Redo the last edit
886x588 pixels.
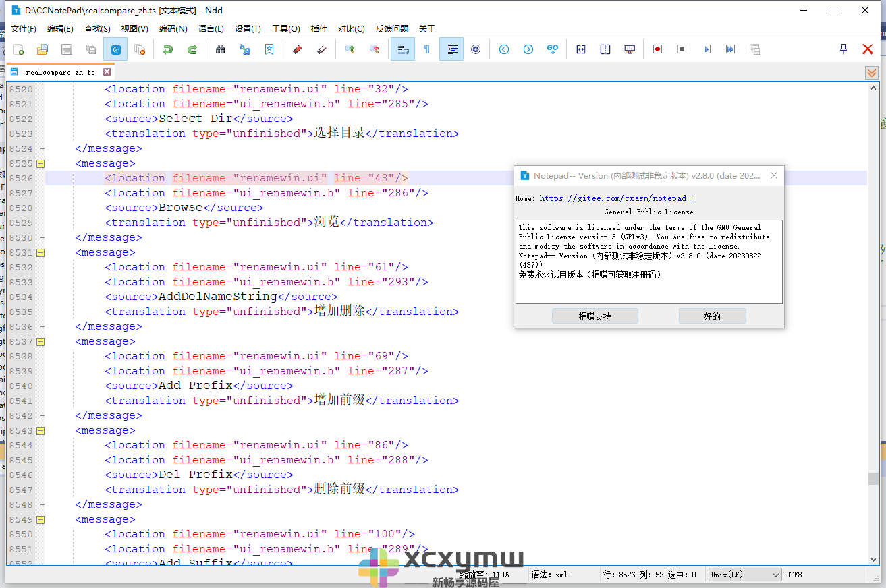[x=191, y=49]
